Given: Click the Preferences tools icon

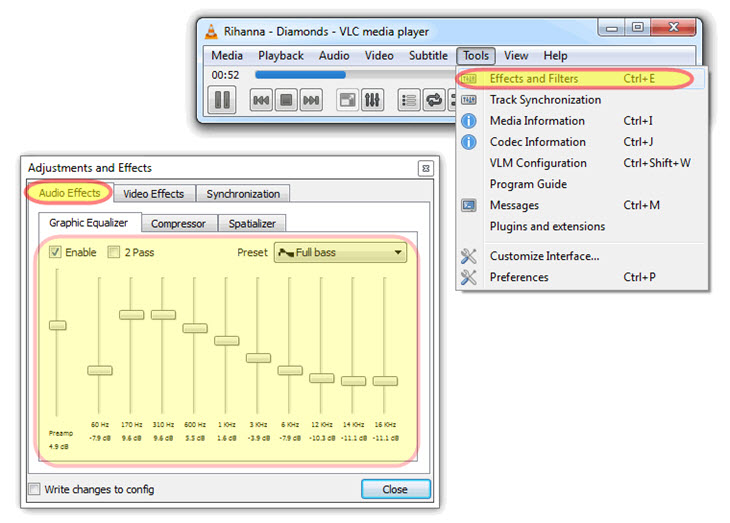Looking at the screenshot, I should [468, 277].
